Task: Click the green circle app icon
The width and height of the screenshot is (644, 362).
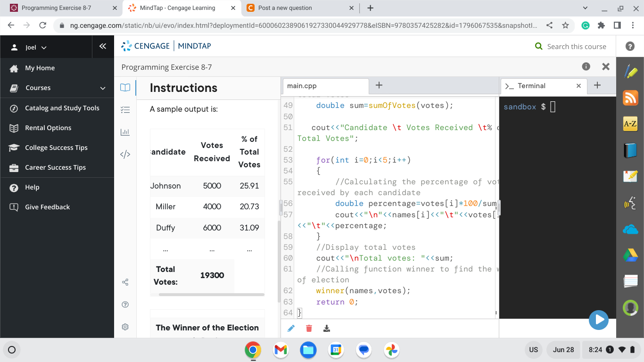Action: pos(630,308)
